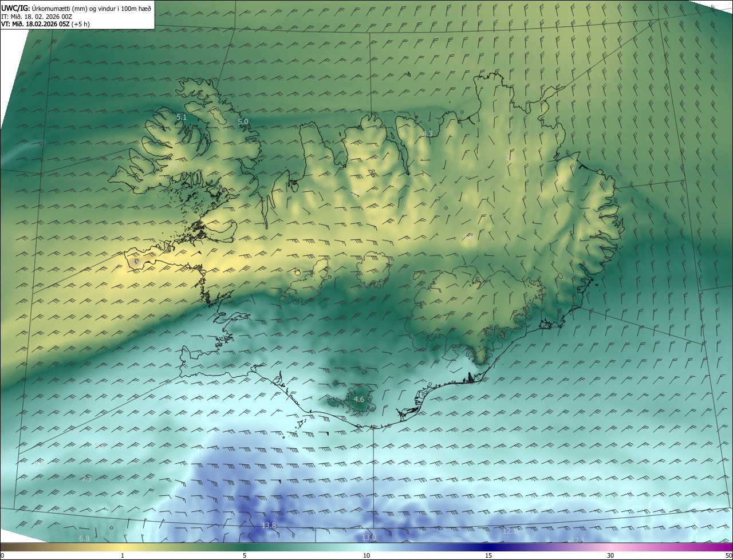Click the 7.3 value label over the ocean
This screenshot has height=560, width=733.
point(86,479)
